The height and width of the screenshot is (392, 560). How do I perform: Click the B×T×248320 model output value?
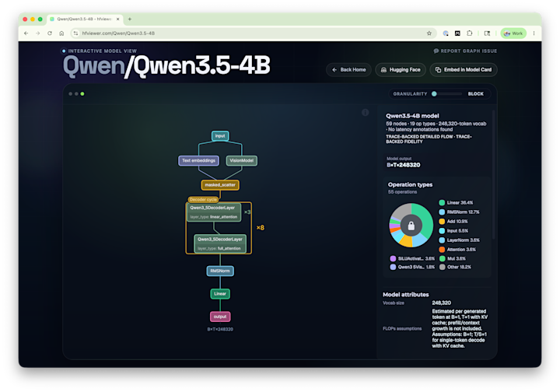click(403, 165)
